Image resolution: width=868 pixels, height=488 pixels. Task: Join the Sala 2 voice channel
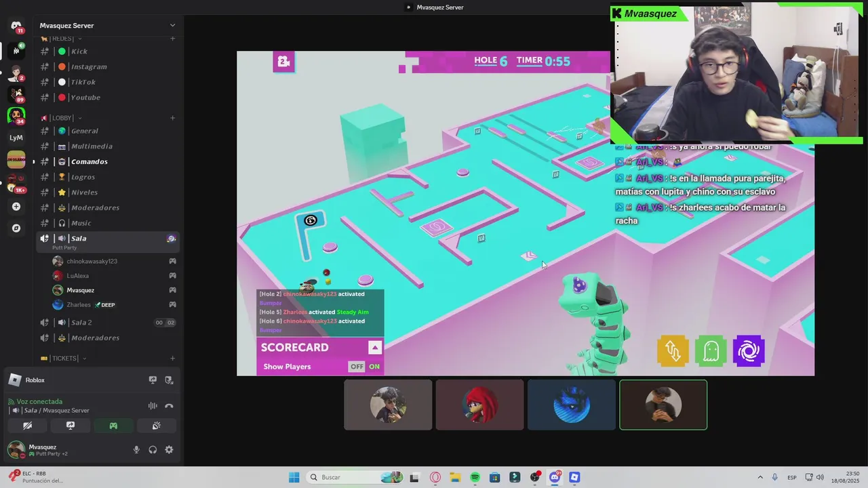[x=107, y=323]
